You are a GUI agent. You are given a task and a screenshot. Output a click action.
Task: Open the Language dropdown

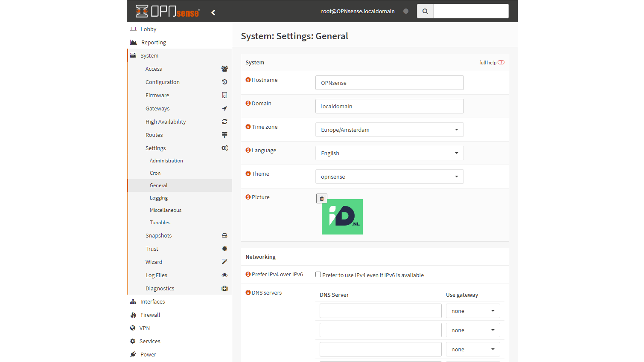tap(389, 153)
